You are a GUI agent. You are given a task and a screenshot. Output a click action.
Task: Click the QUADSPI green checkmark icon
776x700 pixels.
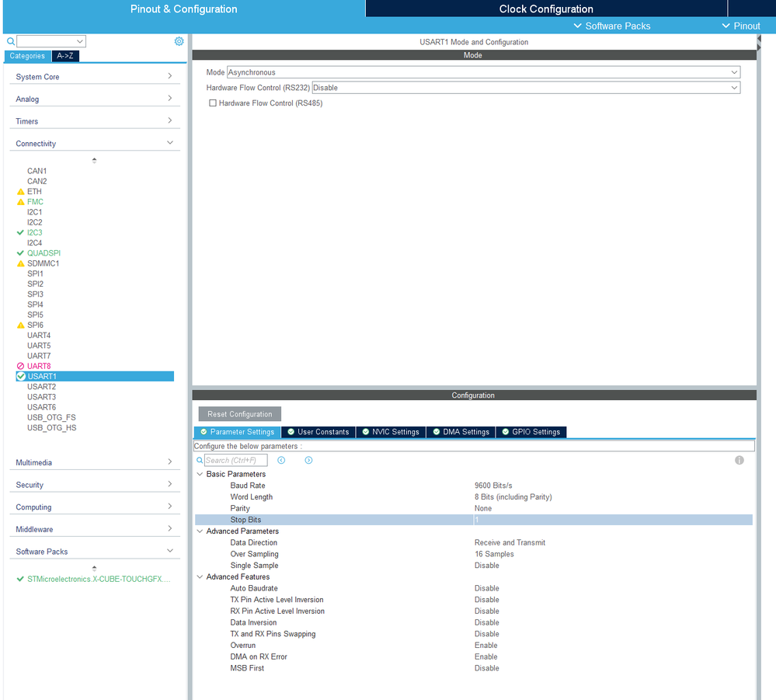coord(20,253)
